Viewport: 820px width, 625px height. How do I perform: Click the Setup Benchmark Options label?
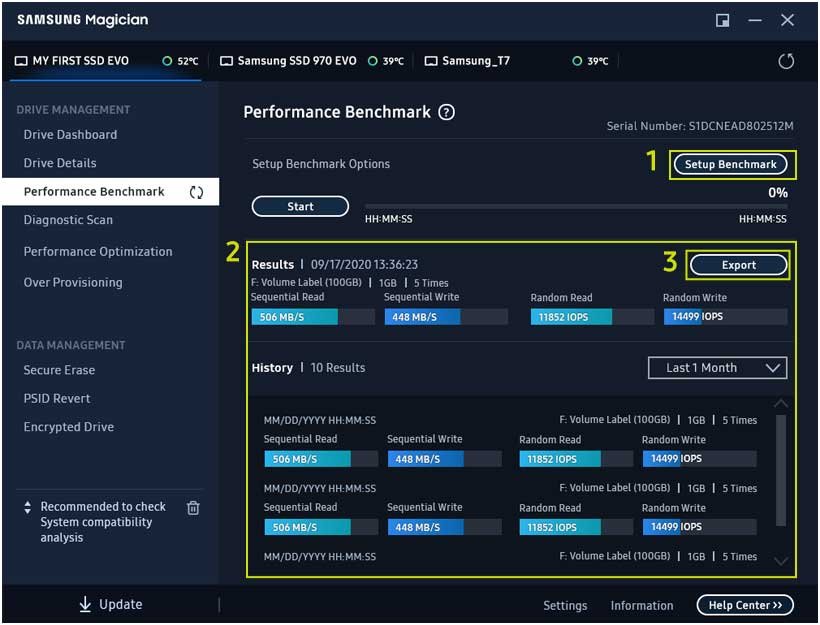(321, 164)
